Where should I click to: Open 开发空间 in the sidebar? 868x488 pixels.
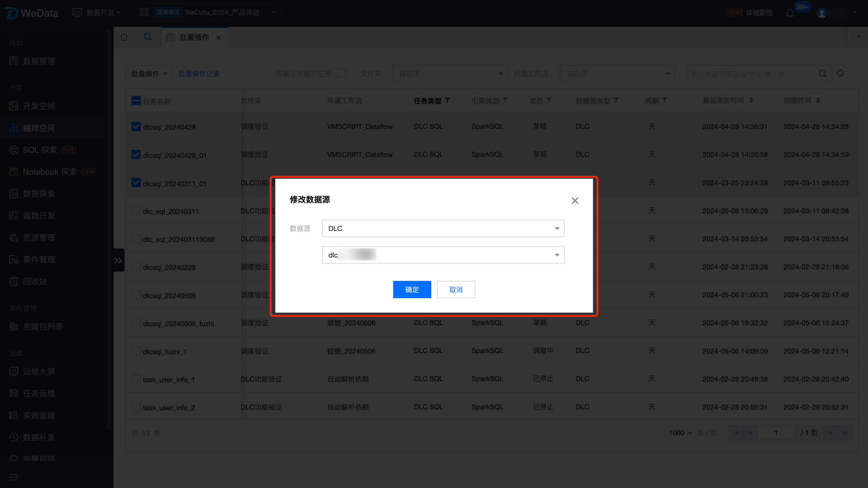[x=39, y=106]
